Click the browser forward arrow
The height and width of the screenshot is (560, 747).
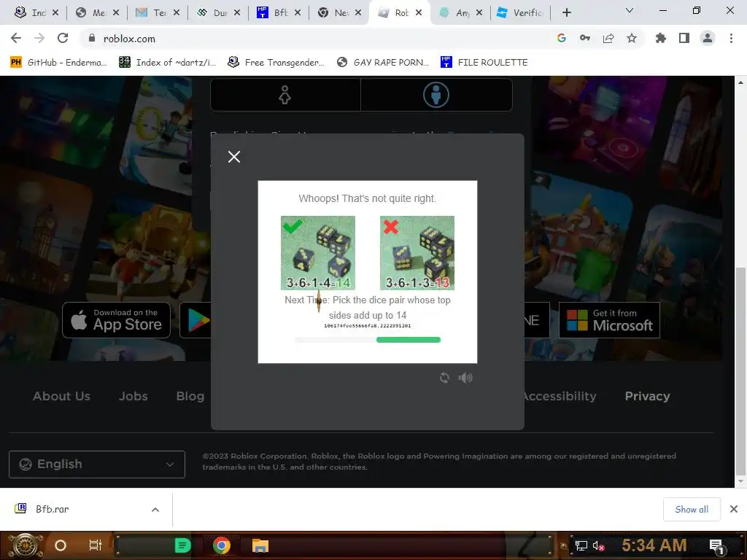pyautogui.click(x=39, y=39)
